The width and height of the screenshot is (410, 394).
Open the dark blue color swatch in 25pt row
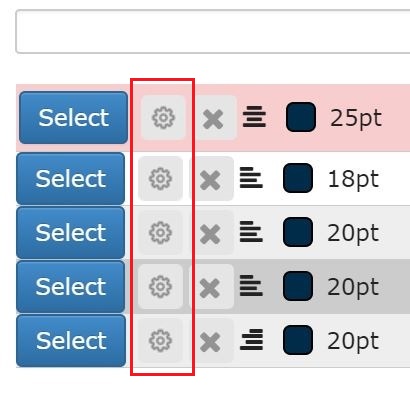[x=301, y=117]
